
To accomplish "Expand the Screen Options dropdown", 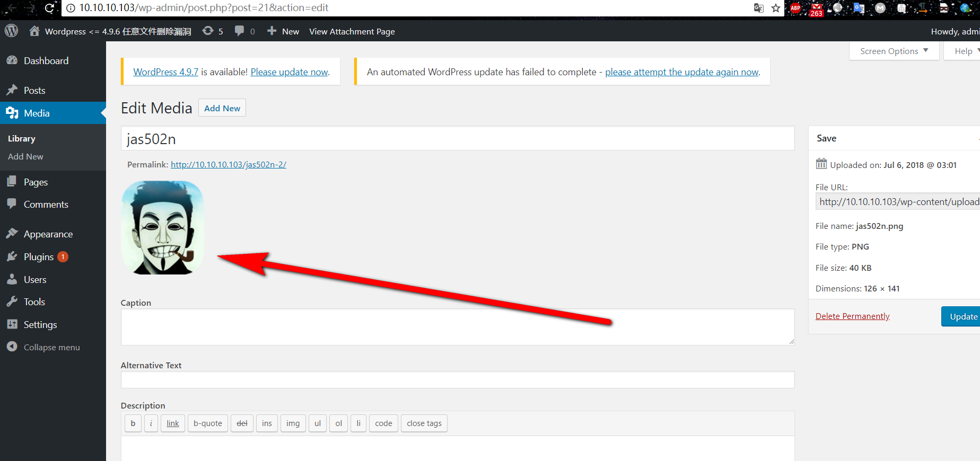I will tap(894, 51).
